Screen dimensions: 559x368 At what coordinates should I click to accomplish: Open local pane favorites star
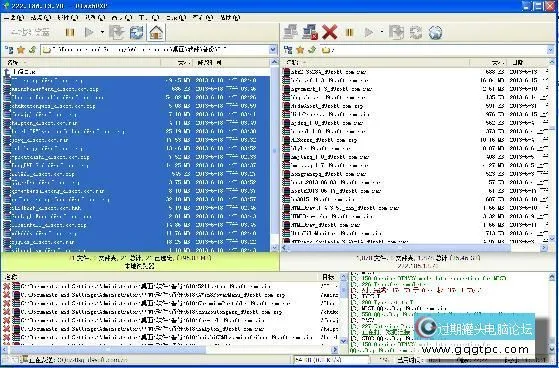[21, 50]
